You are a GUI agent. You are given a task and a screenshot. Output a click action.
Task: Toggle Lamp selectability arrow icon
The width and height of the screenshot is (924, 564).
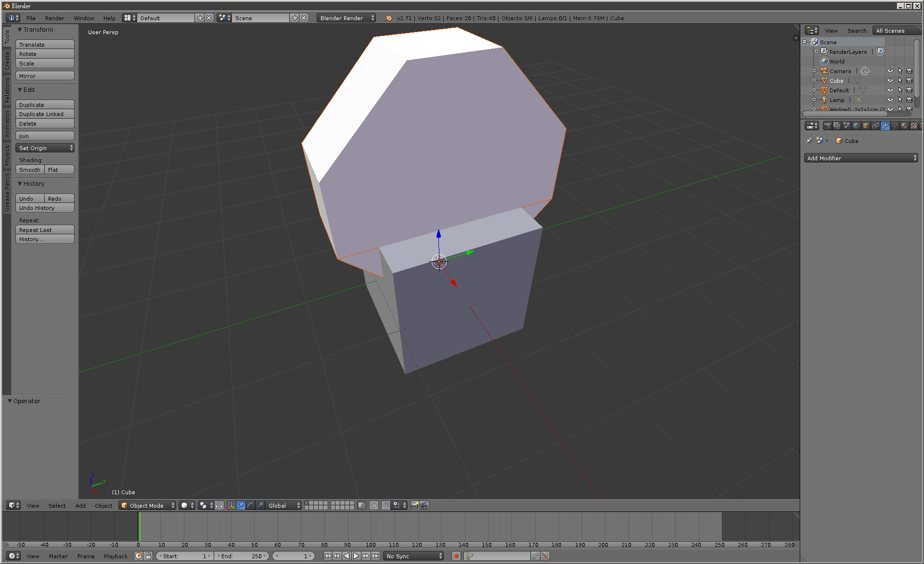900,100
